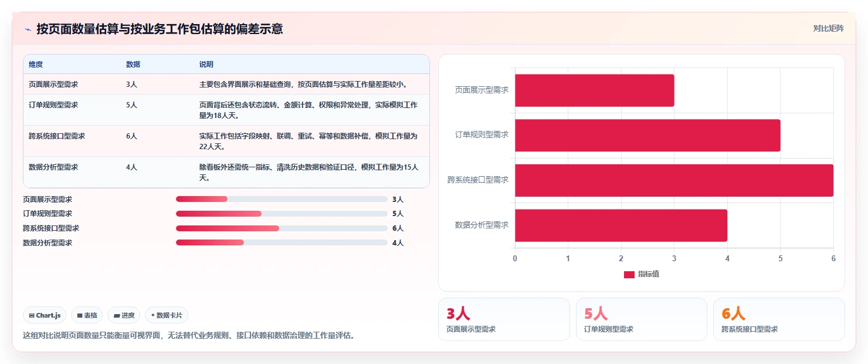Select the 数据卡片 tag chip

click(167, 315)
